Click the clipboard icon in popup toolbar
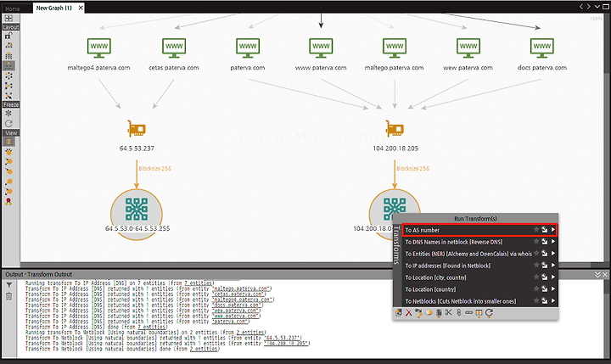 (439, 313)
